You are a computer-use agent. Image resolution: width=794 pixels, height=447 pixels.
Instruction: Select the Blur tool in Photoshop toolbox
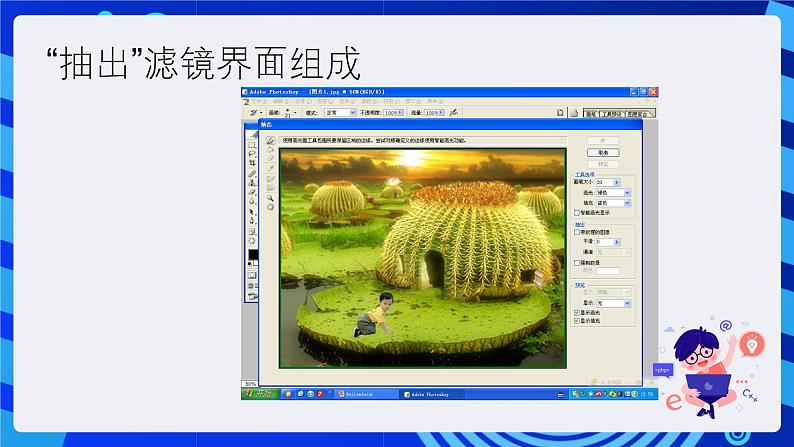coord(252,201)
